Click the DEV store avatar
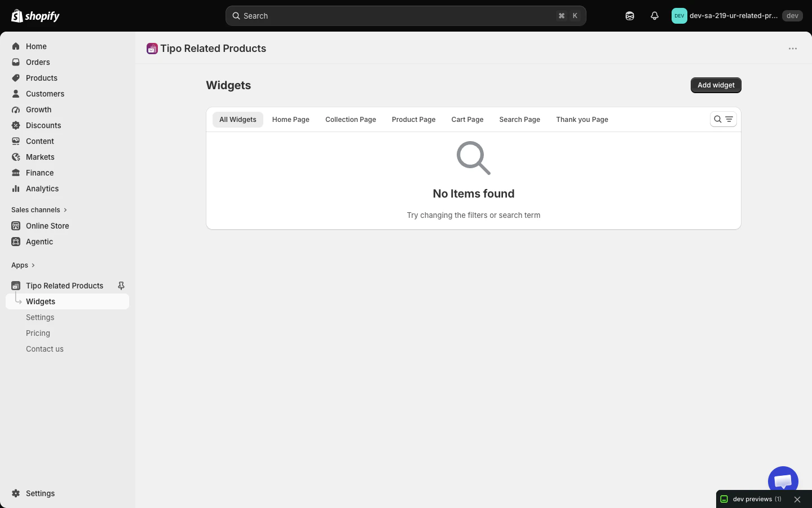This screenshot has height=508, width=812. pos(679,16)
